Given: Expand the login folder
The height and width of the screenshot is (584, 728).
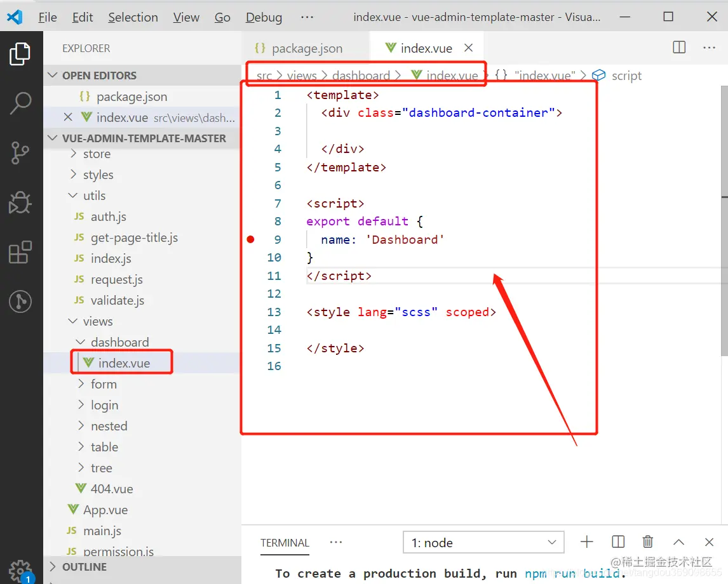Looking at the screenshot, I should click(x=81, y=404).
